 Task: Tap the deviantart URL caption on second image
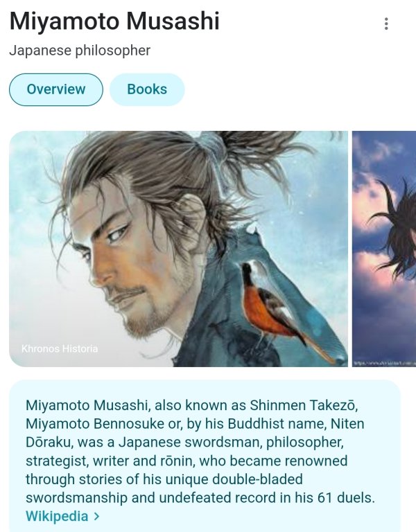point(385,364)
